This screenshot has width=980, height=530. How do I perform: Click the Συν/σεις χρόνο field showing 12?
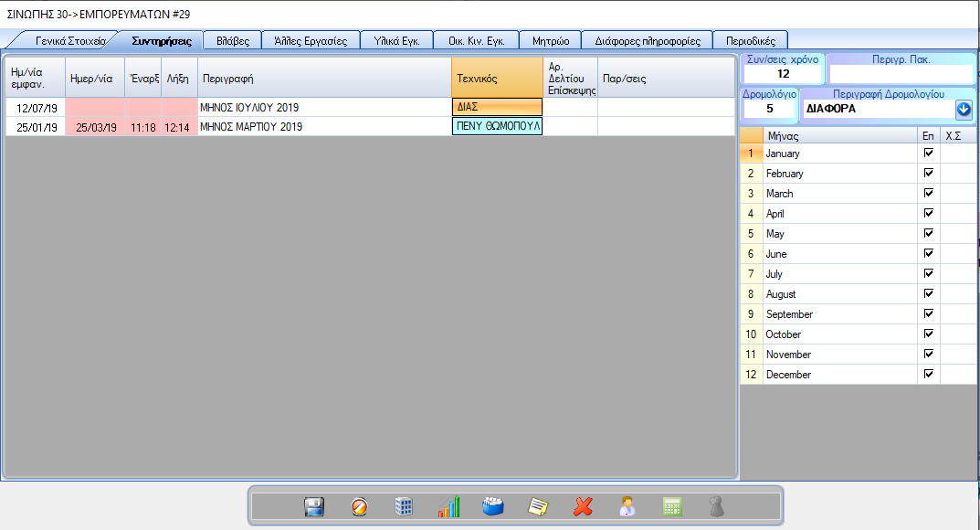783,74
